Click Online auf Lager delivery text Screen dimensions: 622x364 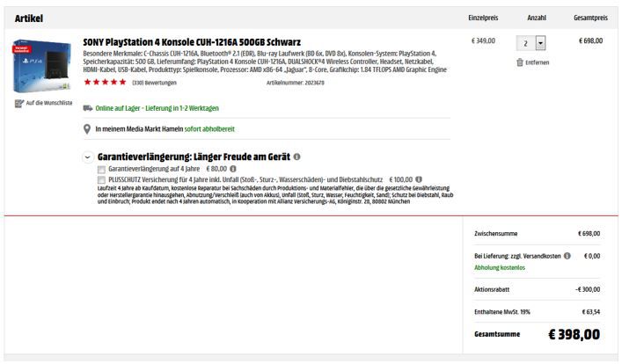[157, 108]
